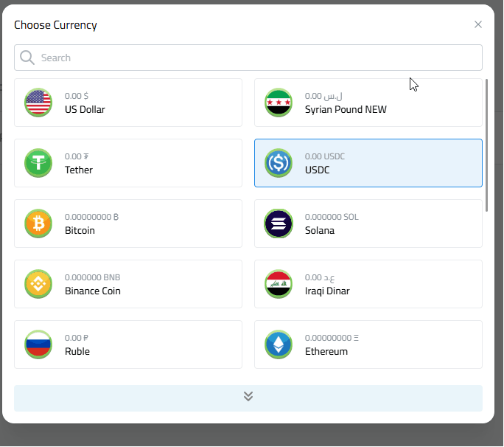This screenshot has width=504, height=447.
Task: Click the US flag icon
Action: (38, 103)
